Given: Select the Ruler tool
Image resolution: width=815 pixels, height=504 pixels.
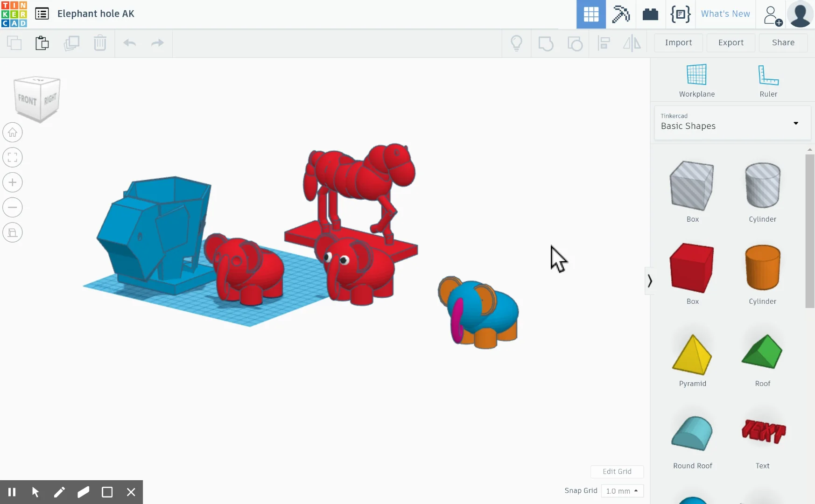Looking at the screenshot, I should tap(768, 79).
